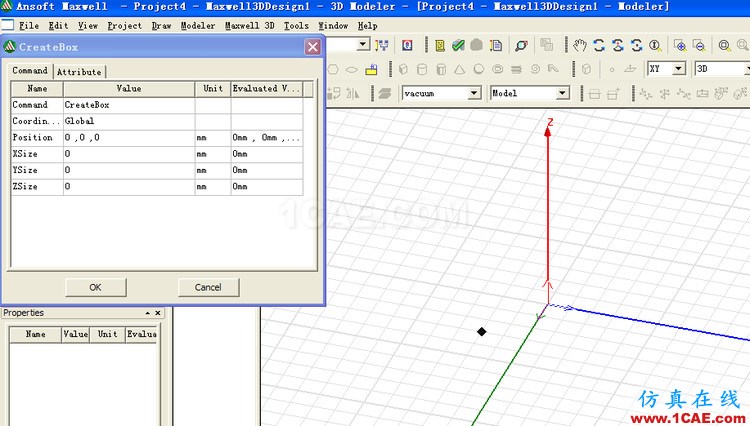Viewport: 750px width, 426px height.
Task: Switch to the Attribute tab
Action: click(x=79, y=72)
